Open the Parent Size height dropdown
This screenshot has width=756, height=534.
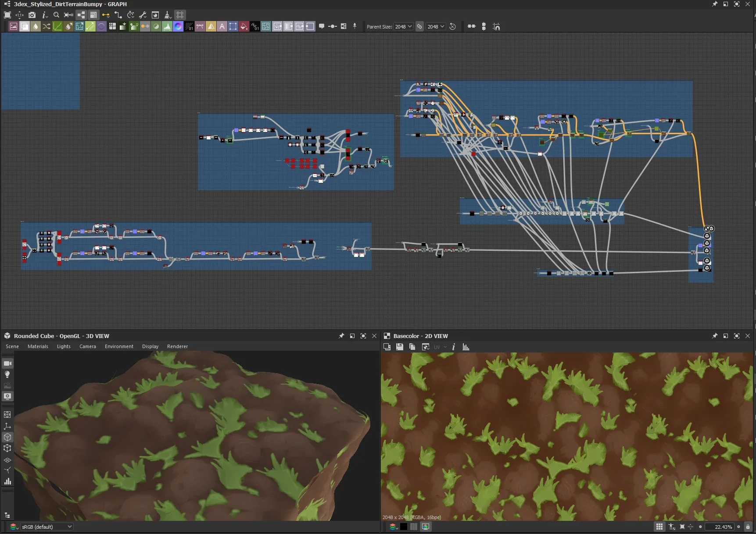(436, 27)
